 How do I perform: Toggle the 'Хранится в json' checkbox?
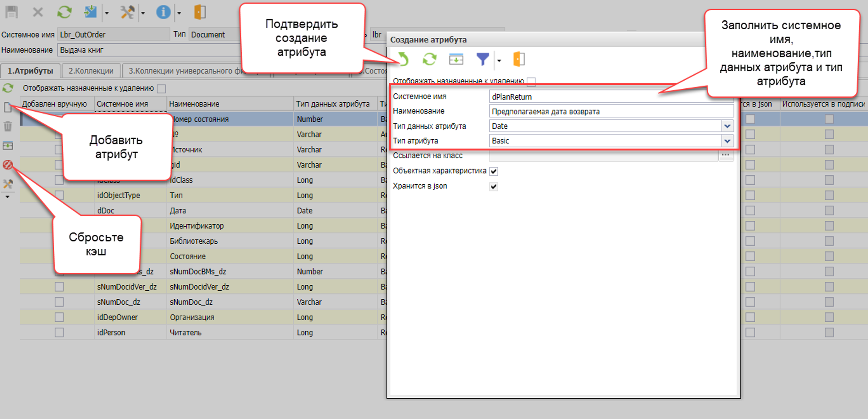(494, 186)
